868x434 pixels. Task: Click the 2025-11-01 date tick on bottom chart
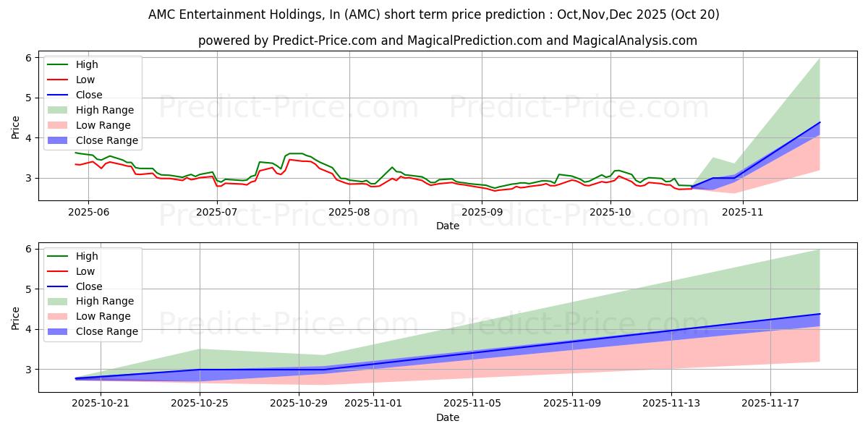[x=373, y=403]
